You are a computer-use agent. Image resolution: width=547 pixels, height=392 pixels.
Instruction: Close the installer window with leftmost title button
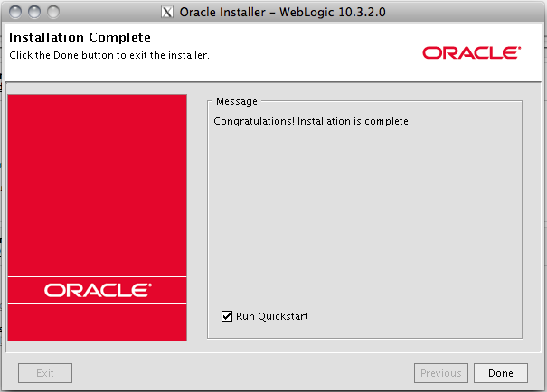click(x=15, y=12)
